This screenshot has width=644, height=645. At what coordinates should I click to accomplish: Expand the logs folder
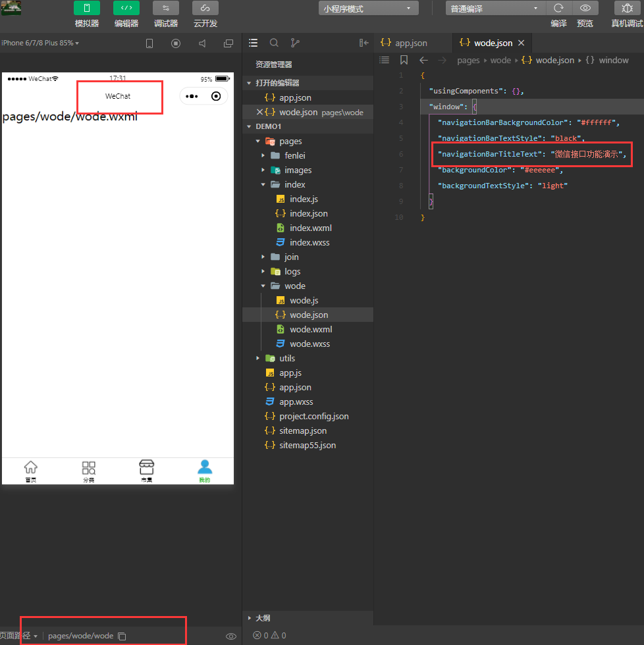pos(263,271)
